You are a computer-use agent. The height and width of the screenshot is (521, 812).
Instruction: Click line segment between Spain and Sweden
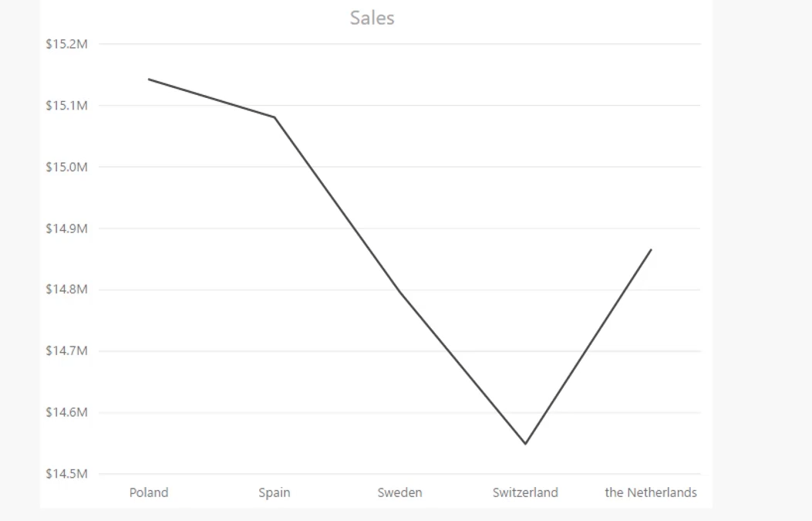click(x=337, y=205)
